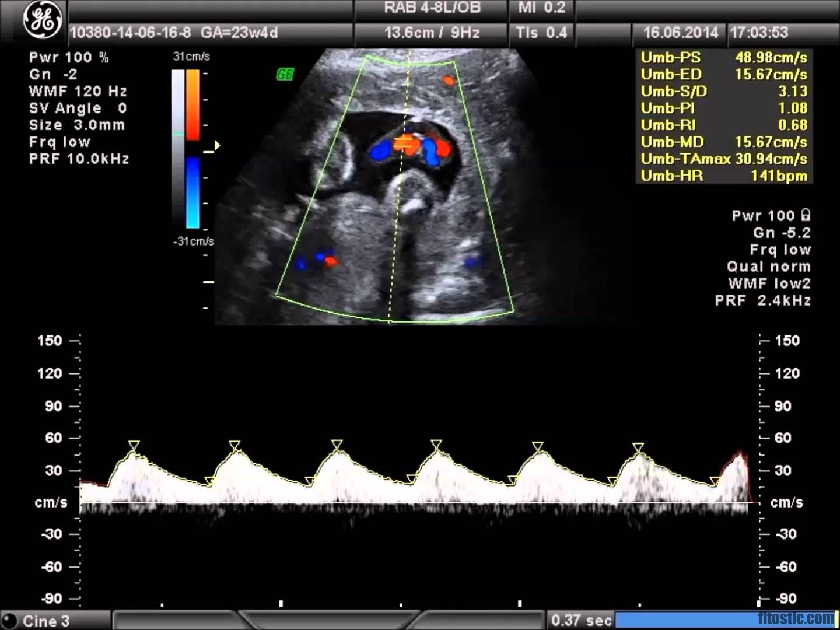This screenshot has height=630, width=840.
Task: Click the padlock icon beside Pwr 100
Action: [x=806, y=215]
